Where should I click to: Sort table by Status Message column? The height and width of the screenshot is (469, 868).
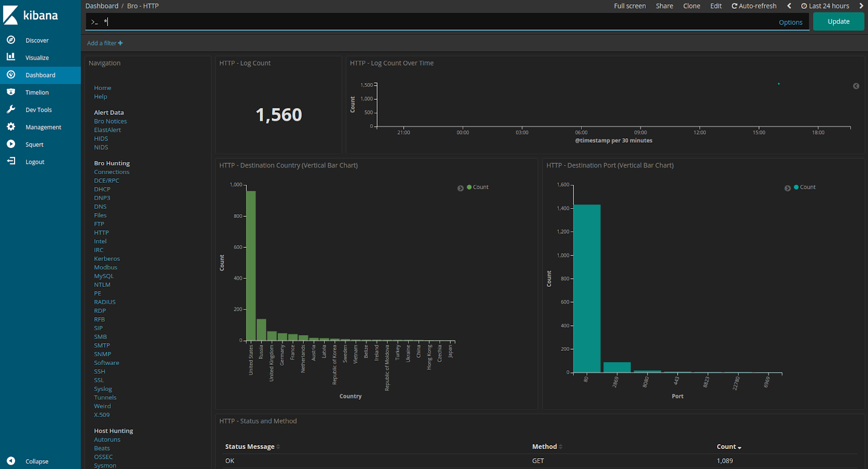[x=252, y=447]
